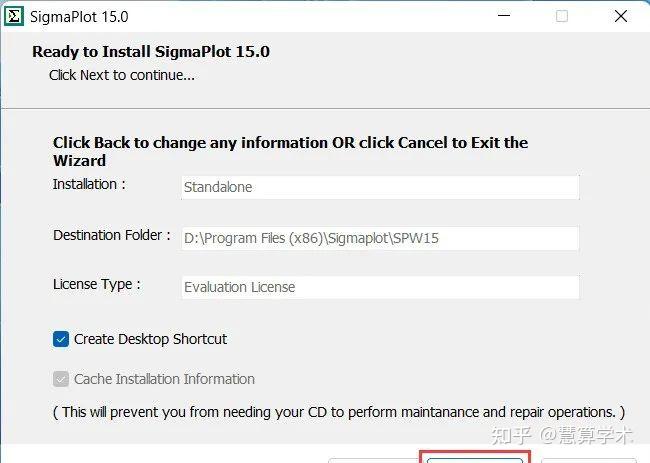Click the License Type field showing Evaluation License
This screenshot has height=463, width=650.
tap(380, 287)
